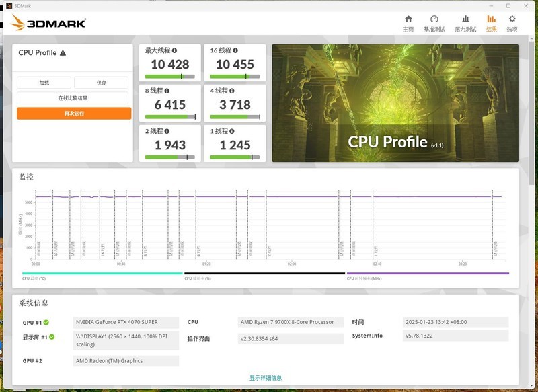Open info tooltip on 最大线程 score

click(x=176, y=49)
